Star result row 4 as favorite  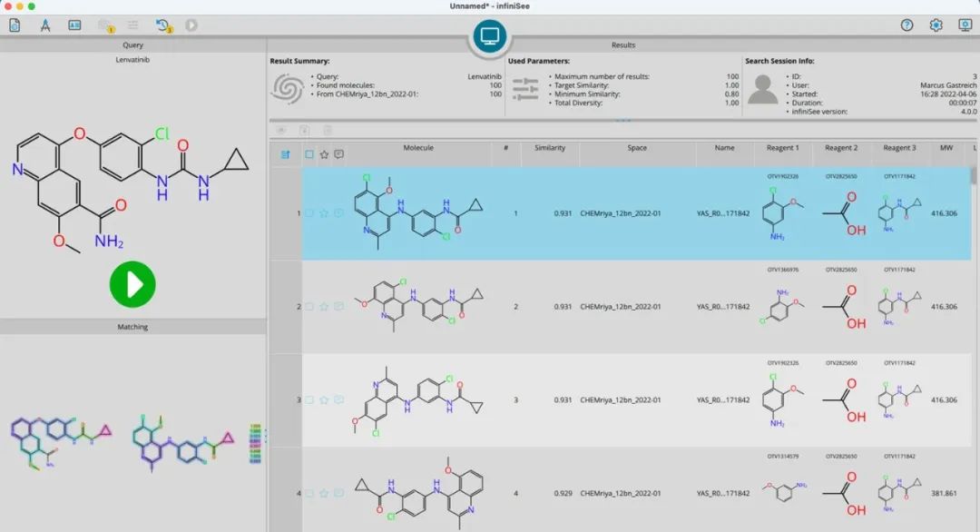click(324, 493)
